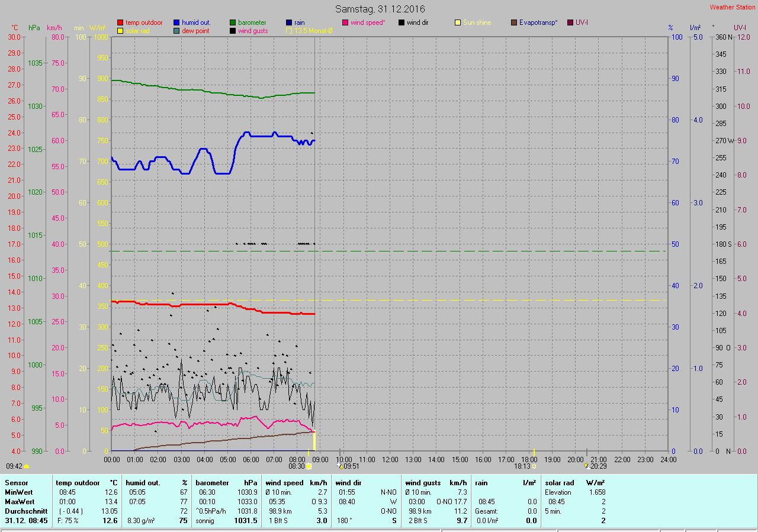Click the solar elevation value 1.658
Image resolution: width=758 pixels, height=532 pixels.
point(597,492)
